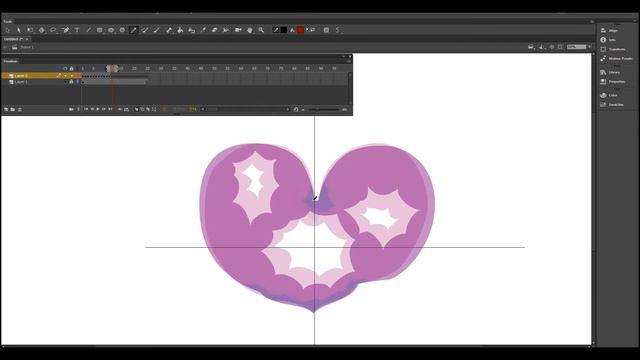Open the stage zoom percentage dropdown

(589, 47)
